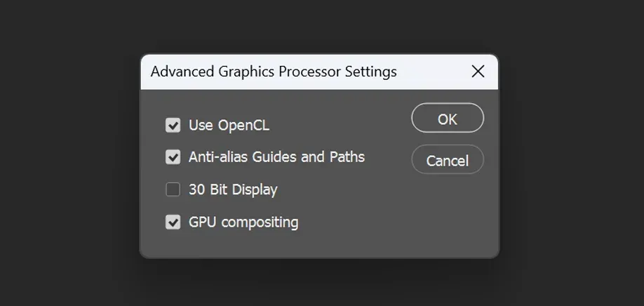Click the Use OpenCL label text
644x306 pixels.
click(229, 125)
